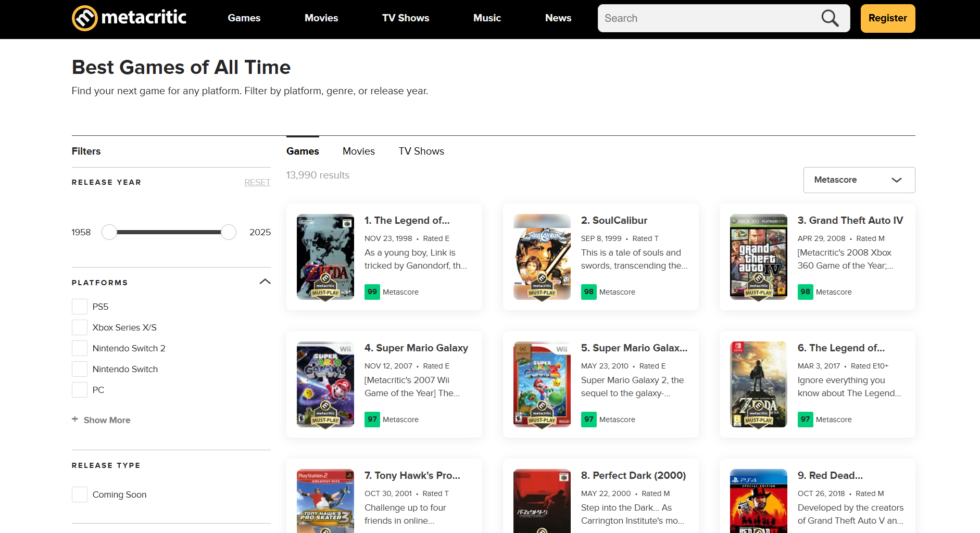The height and width of the screenshot is (533, 980).
Task: Open the TV Shows menu in top navigation
Action: coord(406,18)
